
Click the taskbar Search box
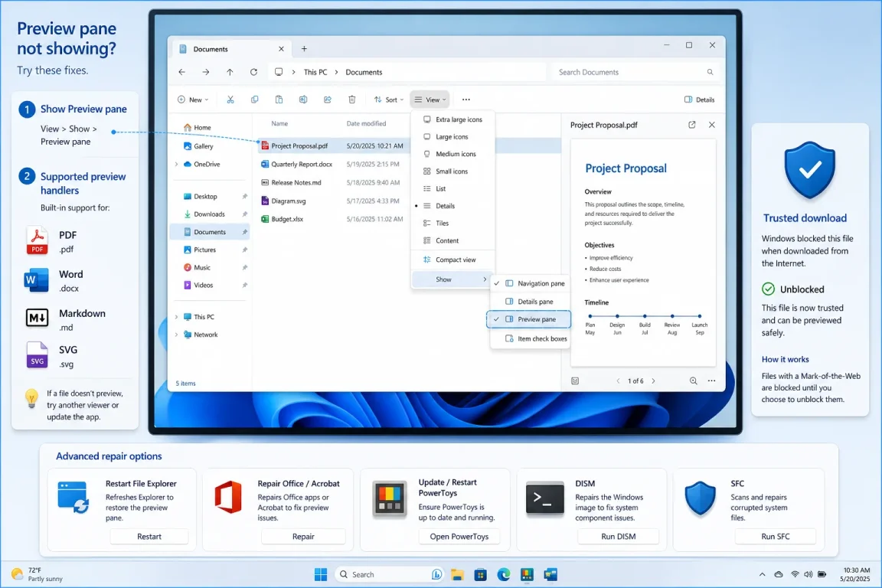click(389, 574)
